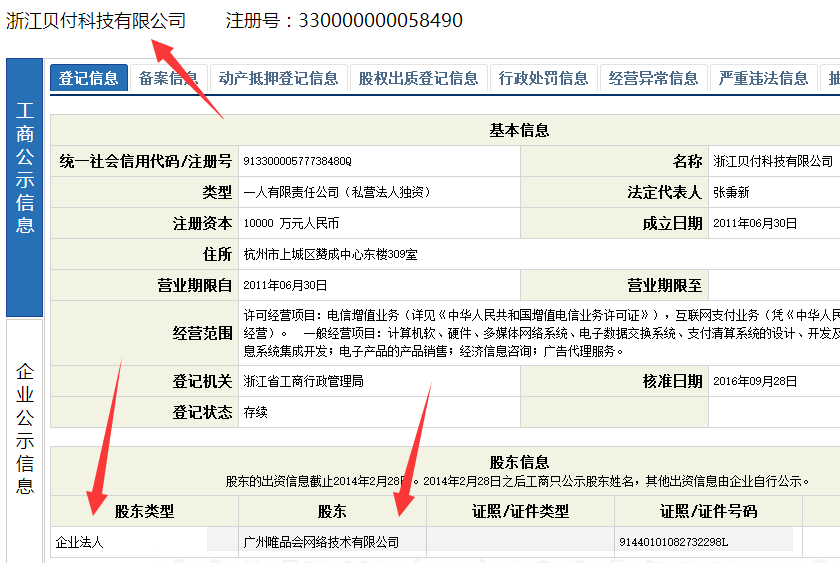Click the 注册资本 label
The height and width of the screenshot is (563, 840).
202,223
